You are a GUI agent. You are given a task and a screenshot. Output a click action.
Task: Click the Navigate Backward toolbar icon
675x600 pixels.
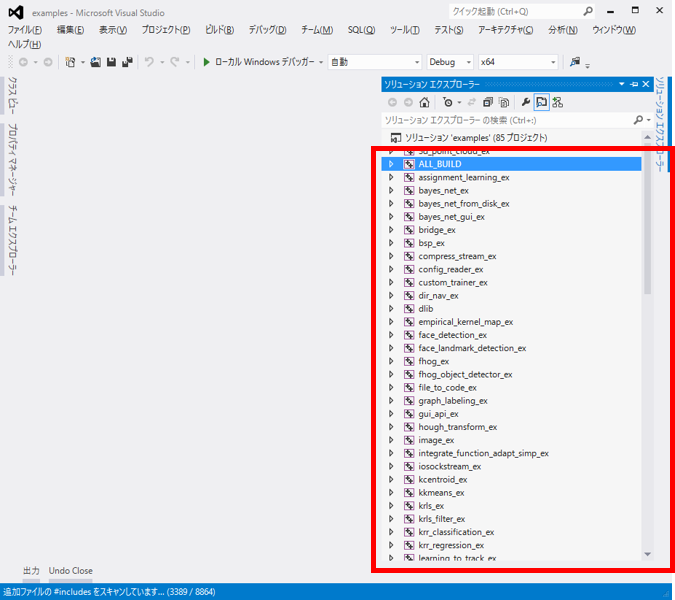point(23,62)
